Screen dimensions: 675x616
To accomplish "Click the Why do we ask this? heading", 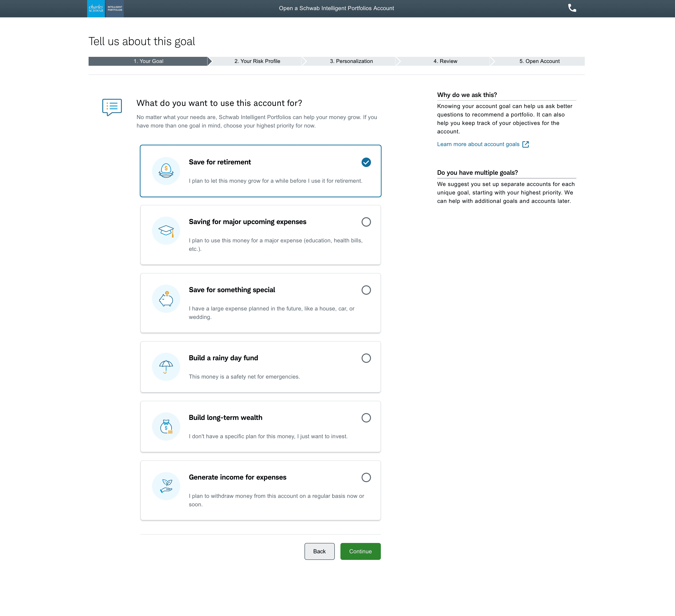I will 467,95.
